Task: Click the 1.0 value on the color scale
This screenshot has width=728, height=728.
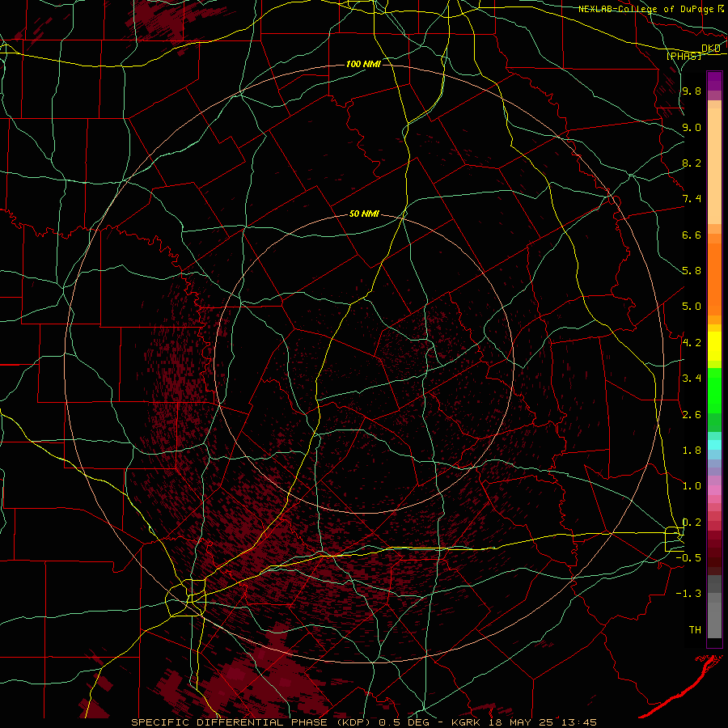Action: (692, 486)
